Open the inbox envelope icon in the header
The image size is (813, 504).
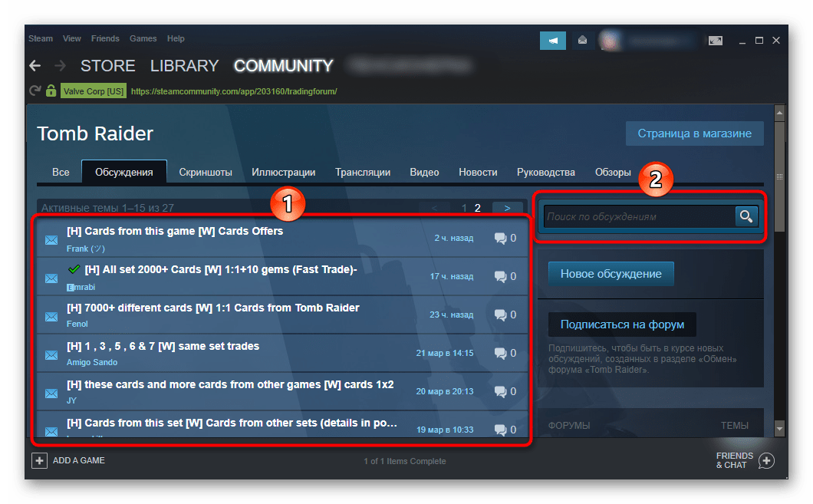[x=582, y=41]
